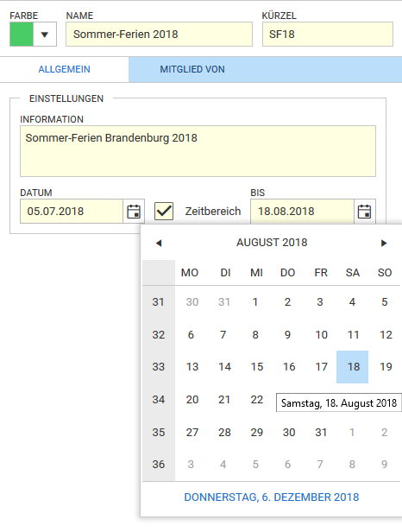Click the DATUM field 05.07.2018
This screenshot has width=402, height=532.
72,212
